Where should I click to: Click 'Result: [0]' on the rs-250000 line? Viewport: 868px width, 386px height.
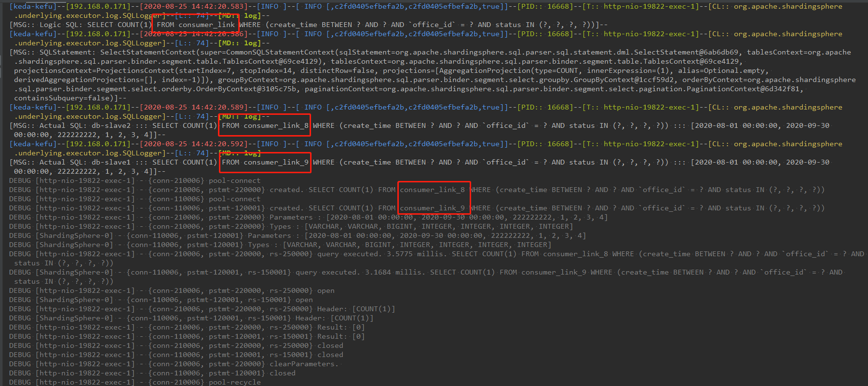click(341, 327)
